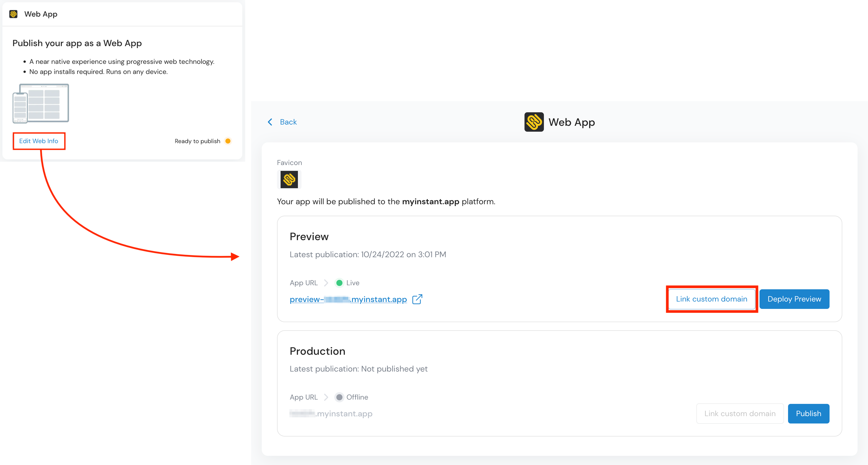Click the Web App logo in header

point(534,122)
